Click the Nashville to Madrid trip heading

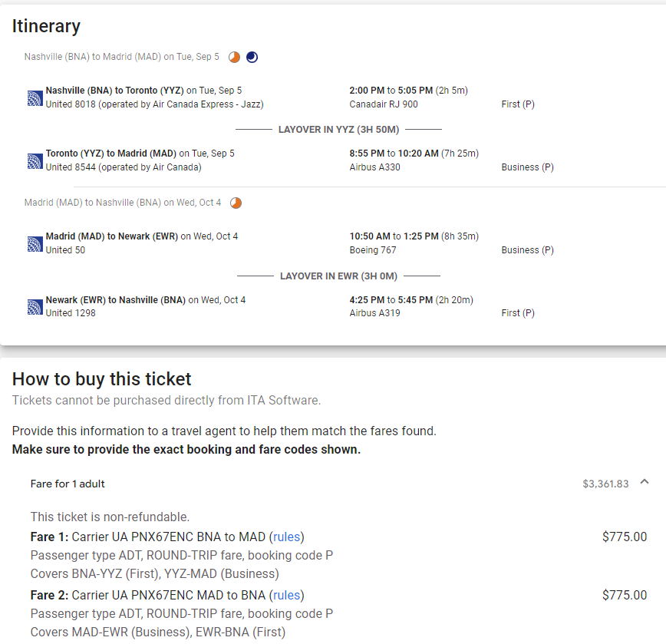(121, 57)
